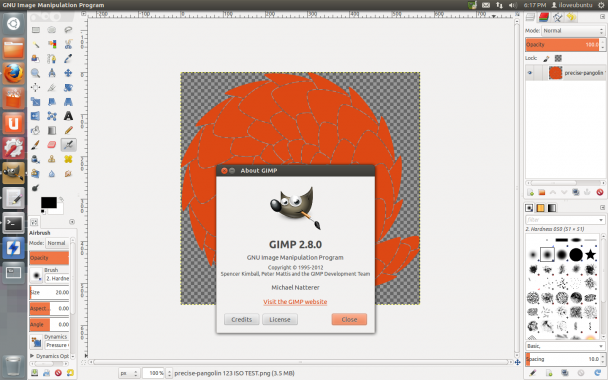Pick the Pencil tool
Viewport: 608px width, 380px height.
click(68, 130)
